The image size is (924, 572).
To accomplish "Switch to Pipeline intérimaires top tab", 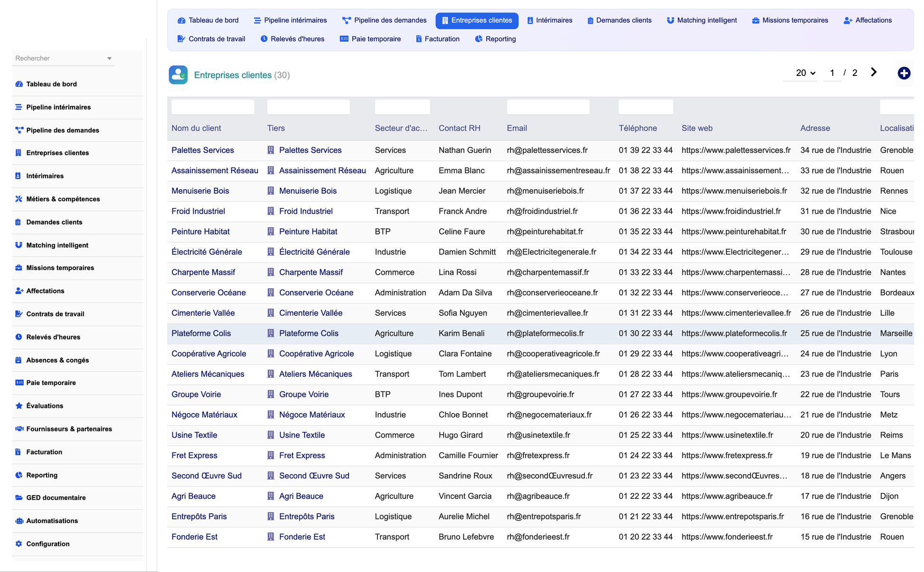I will 290,20.
